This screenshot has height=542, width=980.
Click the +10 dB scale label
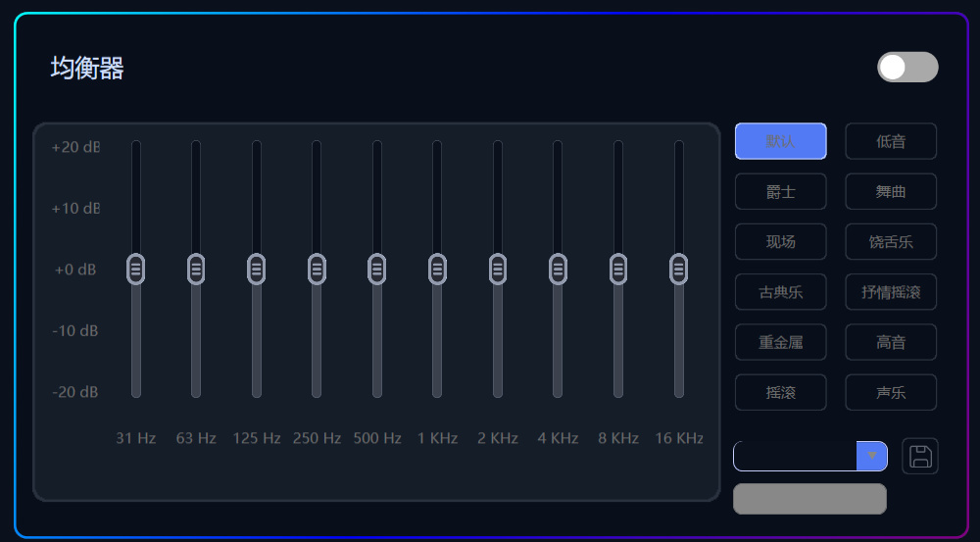pos(75,209)
